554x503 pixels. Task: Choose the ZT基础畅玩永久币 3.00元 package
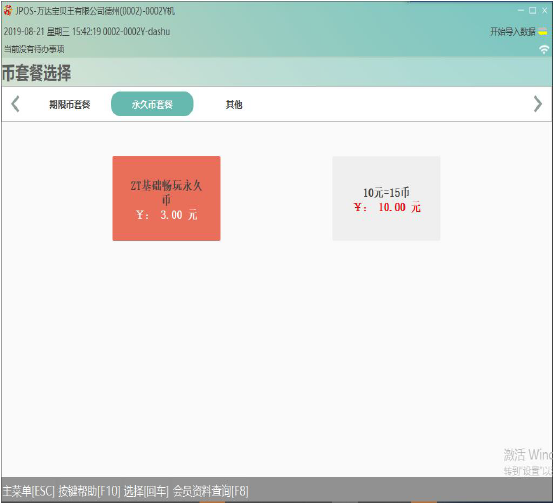coord(166,199)
